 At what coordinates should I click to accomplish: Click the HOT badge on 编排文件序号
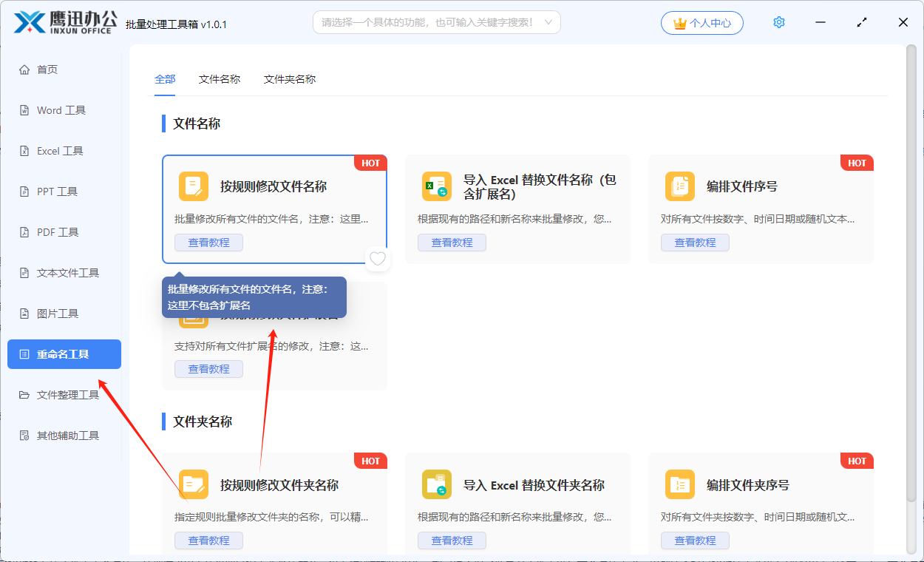tap(857, 163)
